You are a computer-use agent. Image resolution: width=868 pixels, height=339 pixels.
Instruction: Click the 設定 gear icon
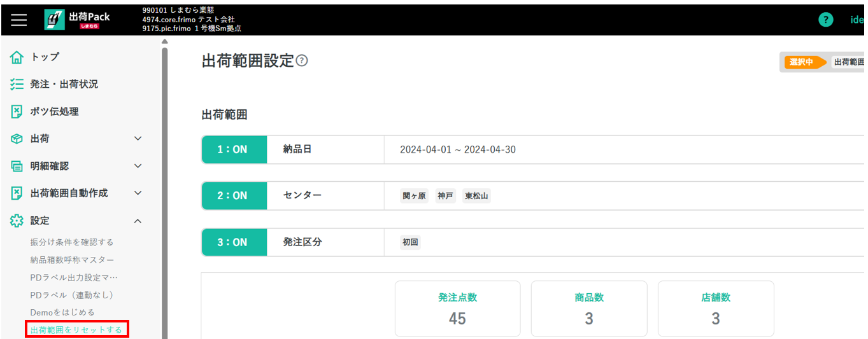coord(17,221)
